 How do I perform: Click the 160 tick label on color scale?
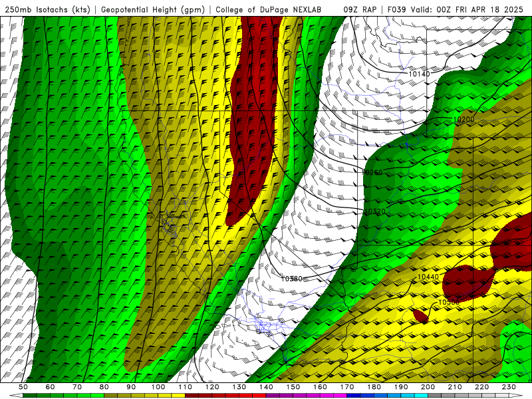point(321,387)
